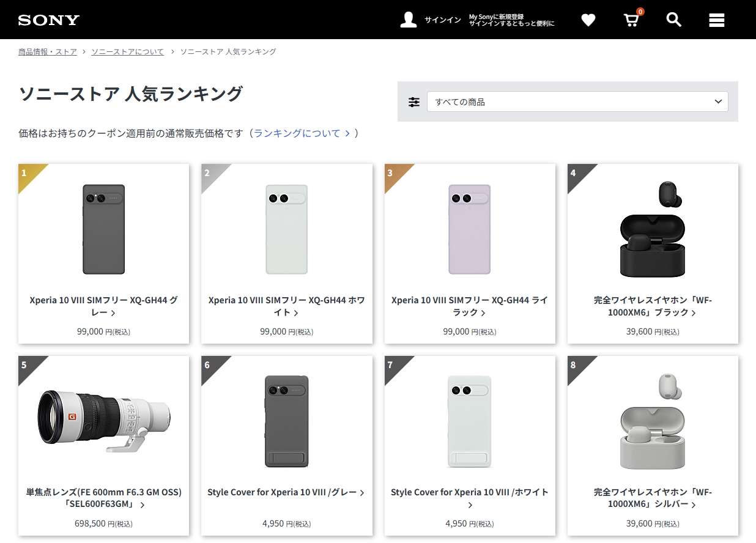Open 商品情報・ストア breadcrumb

pyautogui.click(x=48, y=52)
